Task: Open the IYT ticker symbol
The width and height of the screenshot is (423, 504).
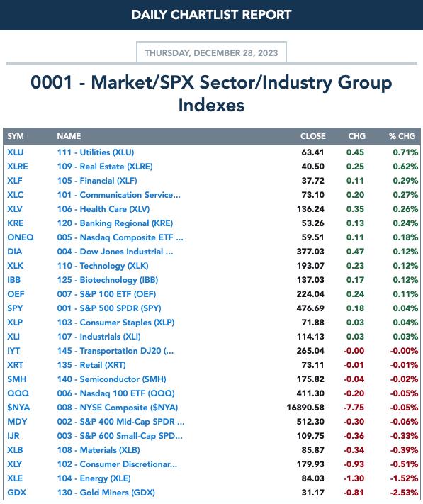Action: click(x=13, y=351)
